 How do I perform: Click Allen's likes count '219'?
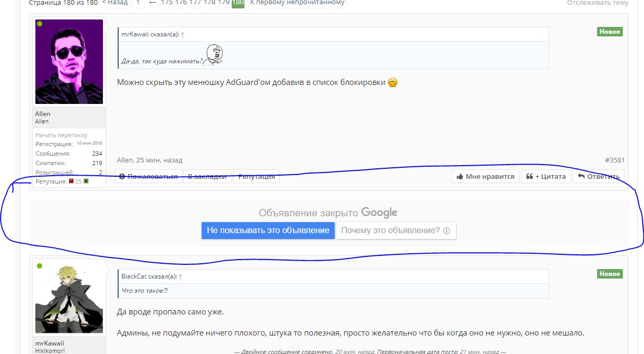point(97,163)
